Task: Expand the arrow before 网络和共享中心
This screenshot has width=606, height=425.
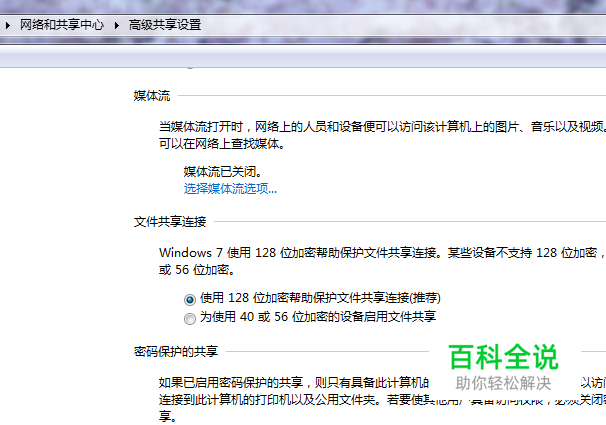Action: tap(7, 26)
